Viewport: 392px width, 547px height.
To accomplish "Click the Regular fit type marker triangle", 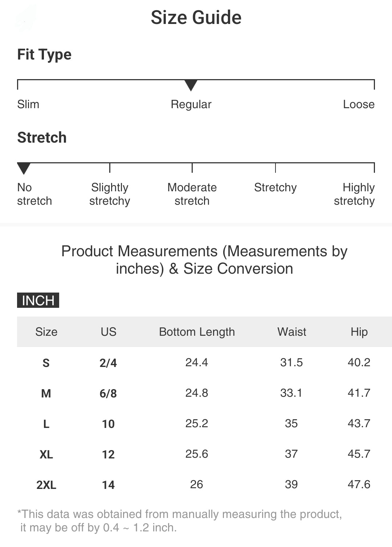I will pyautogui.click(x=191, y=85).
